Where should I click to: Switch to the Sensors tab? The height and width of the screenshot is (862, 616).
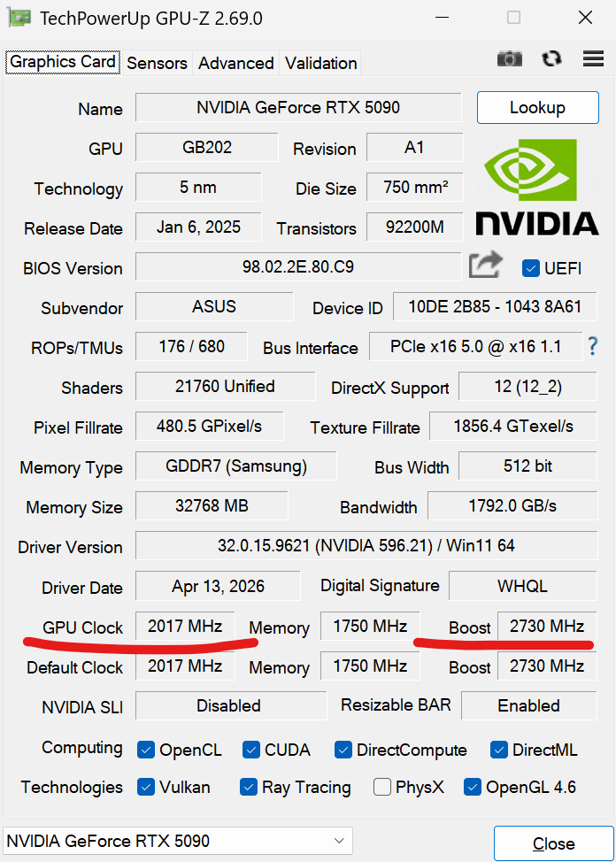pyautogui.click(x=157, y=63)
